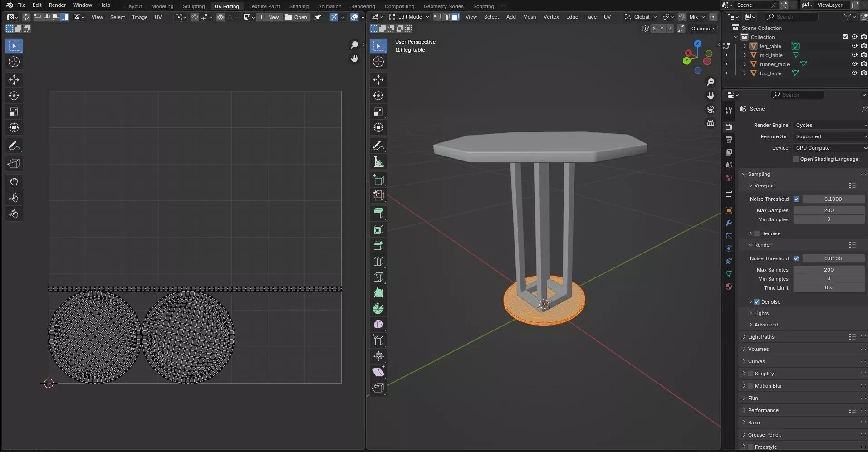This screenshot has height=452, width=868.
Task: Adjust Render Max Samples 200 field
Action: click(829, 270)
